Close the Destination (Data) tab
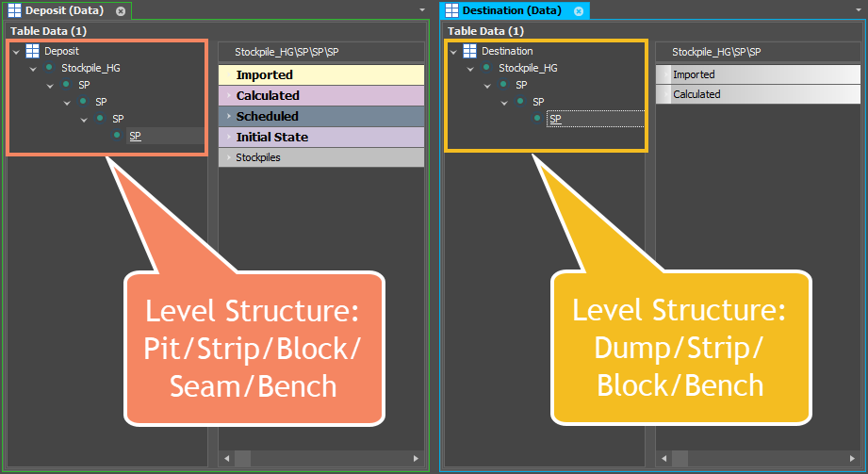This screenshot has width=868, height=474. [x=579, y=10]
